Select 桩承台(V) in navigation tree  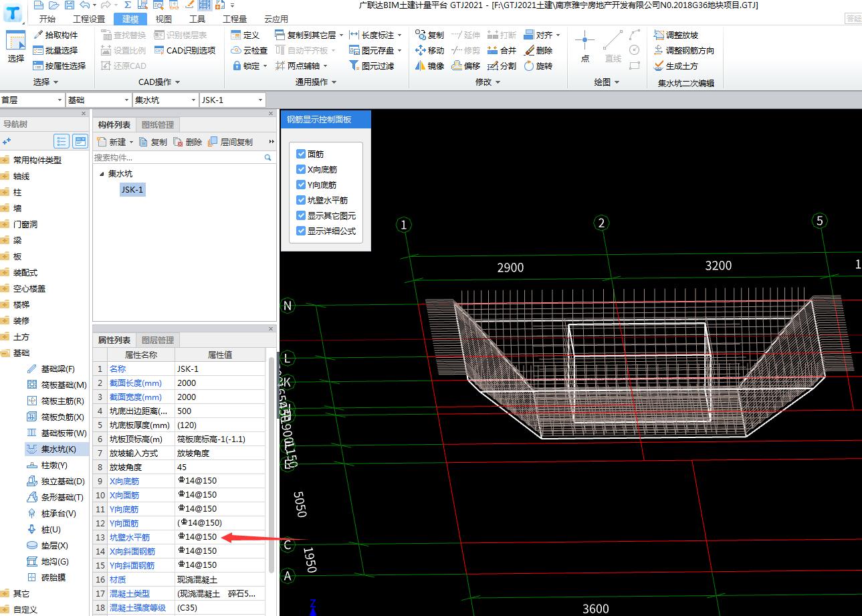[x=51, y=513]
